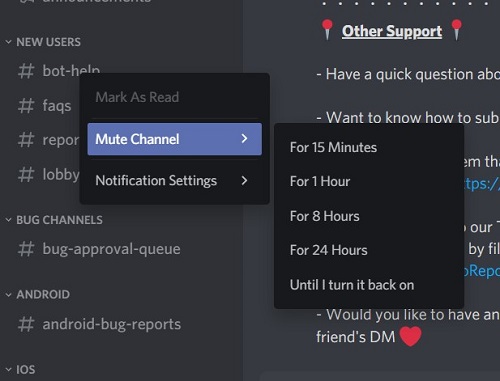Select Mute Channel menu entry
500x381 pixels.
(175, 139)
